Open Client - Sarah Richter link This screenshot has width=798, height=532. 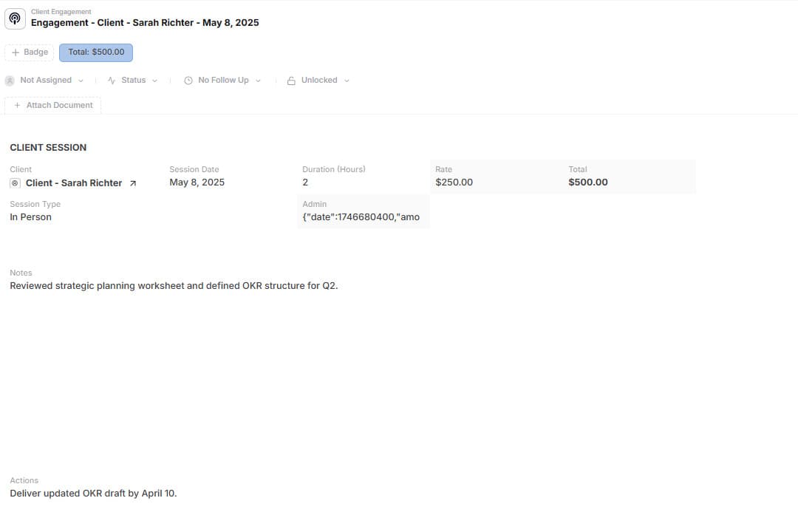[74, 183]
